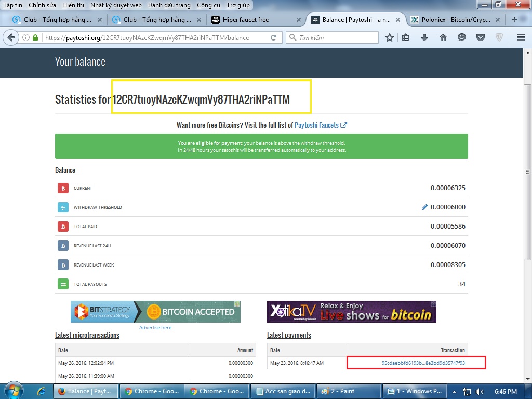
Task: Switch to Acc san giao d... Notepad taskbar window
Action: click(282, 391)
